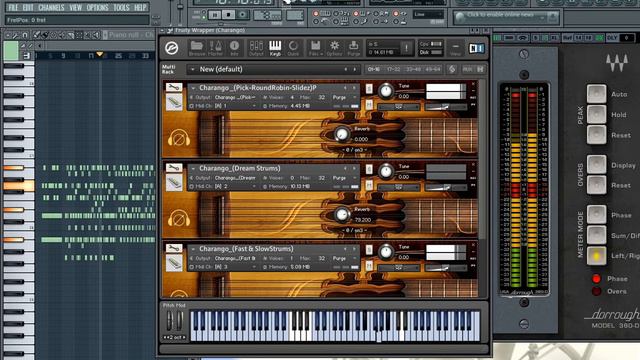Select Sum/Dif meter mode on Dorrough
The image size is (640, 360).
tap(596, 236)
